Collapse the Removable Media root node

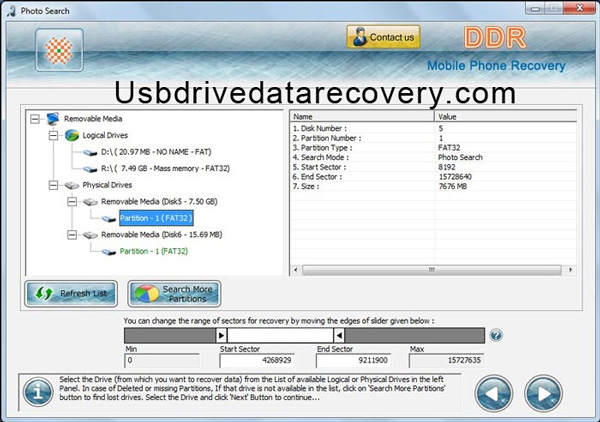click(35, 119)
